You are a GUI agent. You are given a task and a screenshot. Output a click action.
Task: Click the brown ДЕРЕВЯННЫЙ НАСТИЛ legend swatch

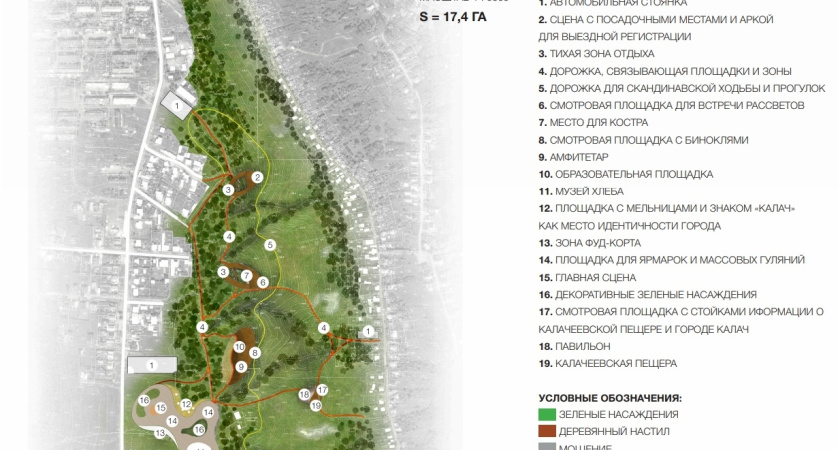pyautogui.click(x=546, y=431)
